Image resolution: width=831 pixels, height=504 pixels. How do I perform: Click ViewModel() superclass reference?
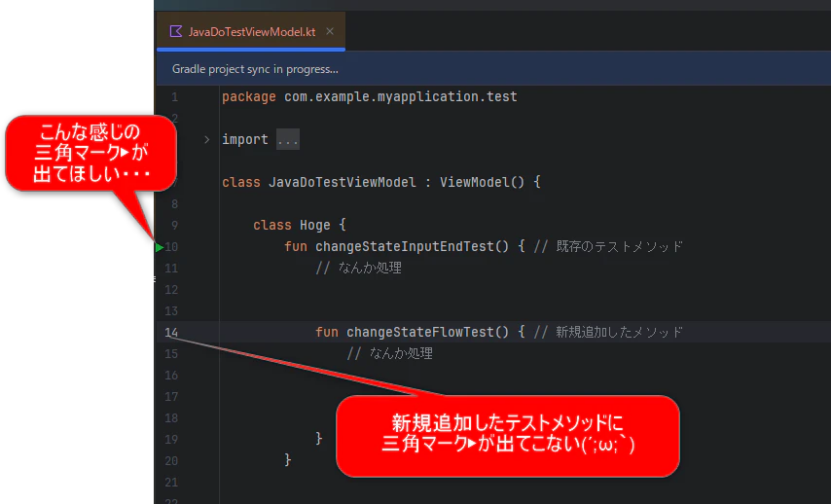(x=482, y=182)
